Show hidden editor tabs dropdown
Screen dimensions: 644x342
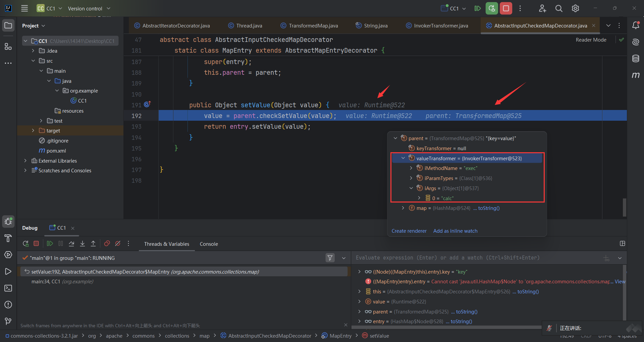(608, 25)
